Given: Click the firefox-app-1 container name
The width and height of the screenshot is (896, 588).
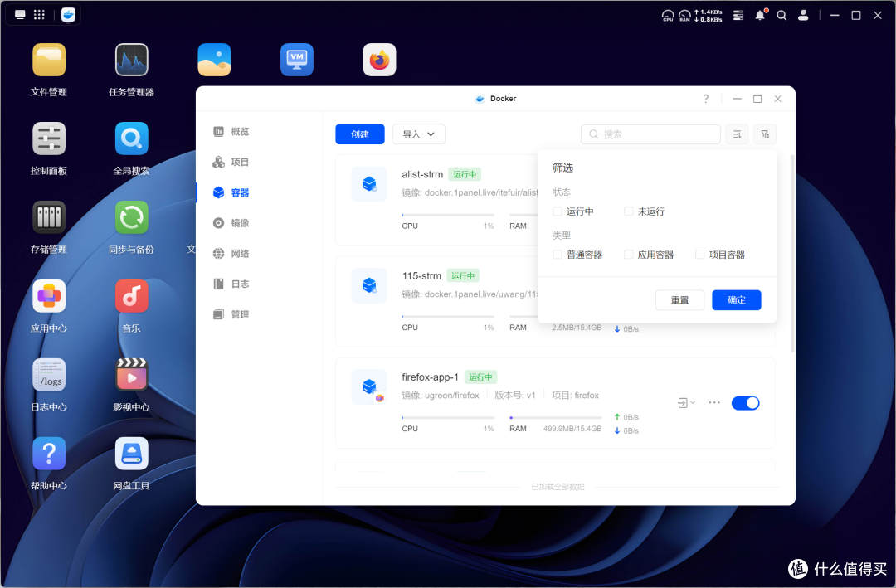Looking at the screenshot, I should point(431,377).
